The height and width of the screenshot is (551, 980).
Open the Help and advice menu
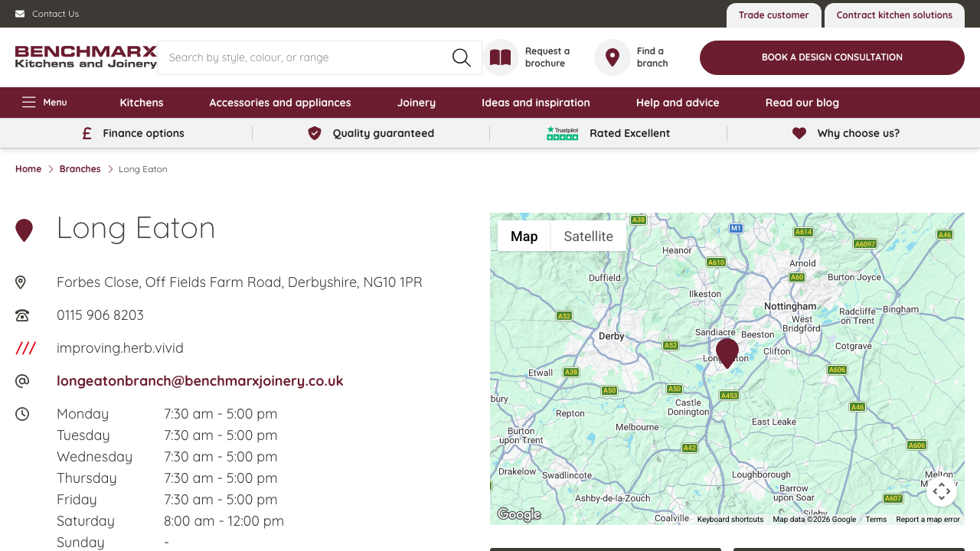click(678, 103)
